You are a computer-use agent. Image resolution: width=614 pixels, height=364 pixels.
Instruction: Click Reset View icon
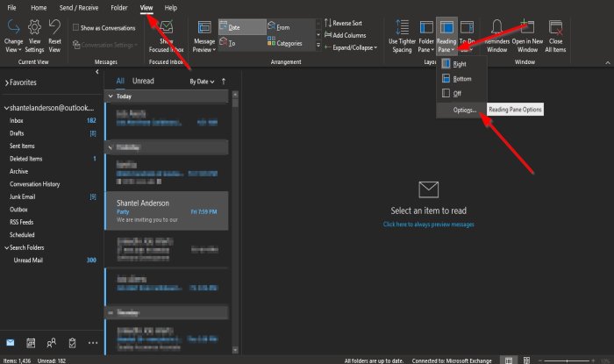[54, 36]
